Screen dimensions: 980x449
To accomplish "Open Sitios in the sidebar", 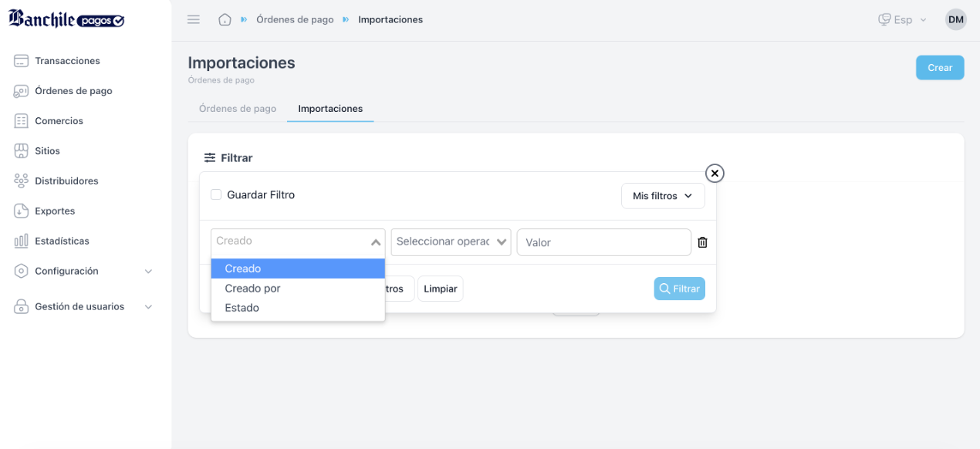I will tap(48, 151).
